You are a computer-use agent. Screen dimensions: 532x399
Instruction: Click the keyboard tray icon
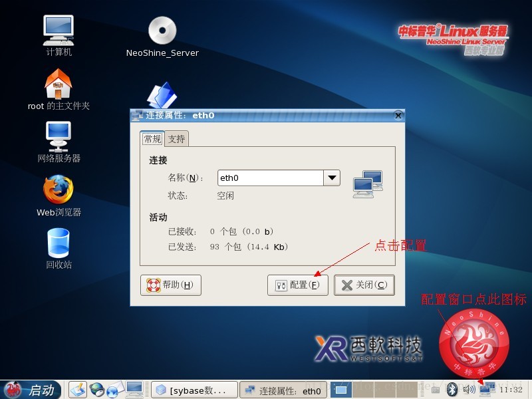(x=436, y=390)
